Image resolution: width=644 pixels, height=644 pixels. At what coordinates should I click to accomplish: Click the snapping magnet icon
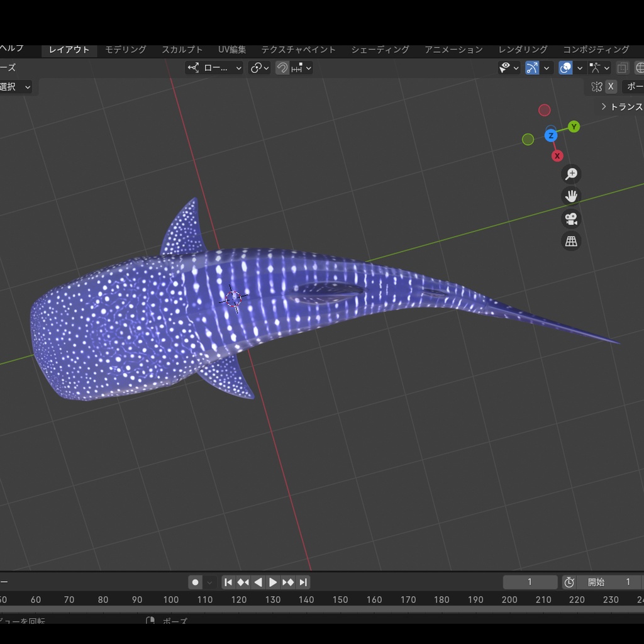tap(281, 67)
